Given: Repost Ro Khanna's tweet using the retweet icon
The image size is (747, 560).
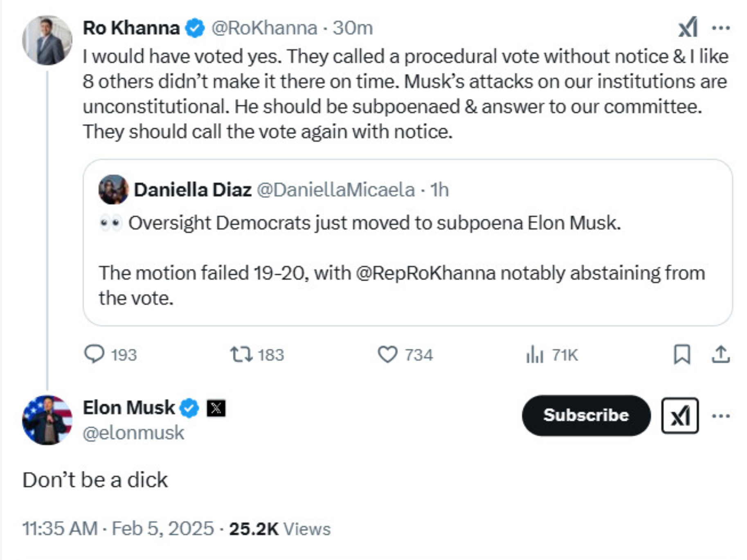Looking at the screenshot, I should click(x=241, y=354).
